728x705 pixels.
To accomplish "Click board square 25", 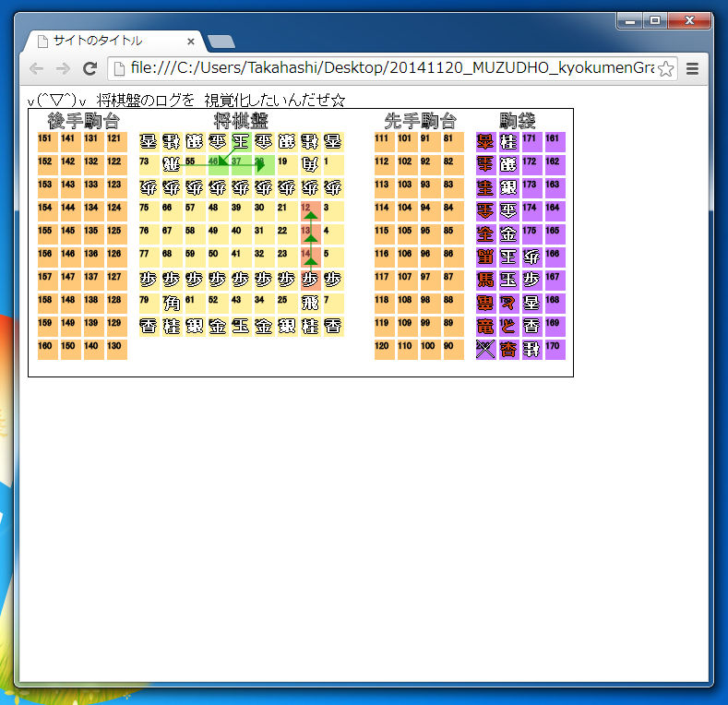I will click(287, 304).
